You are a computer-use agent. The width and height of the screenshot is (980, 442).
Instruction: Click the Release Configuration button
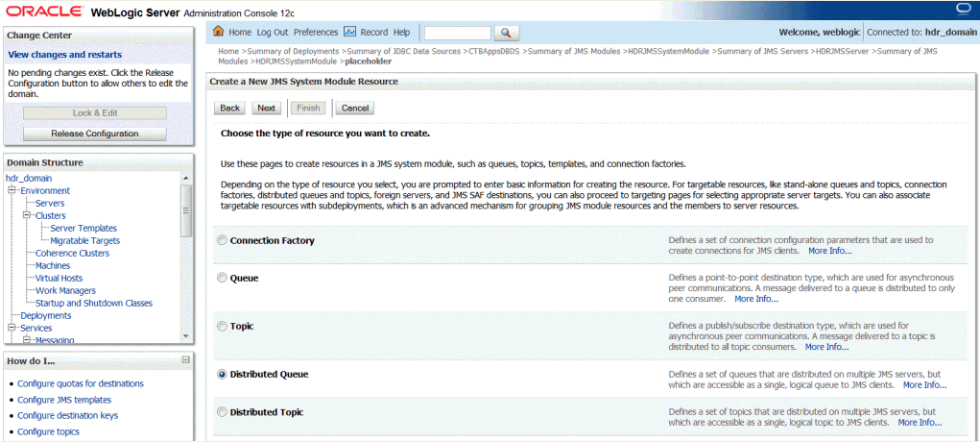pos(95,134)
